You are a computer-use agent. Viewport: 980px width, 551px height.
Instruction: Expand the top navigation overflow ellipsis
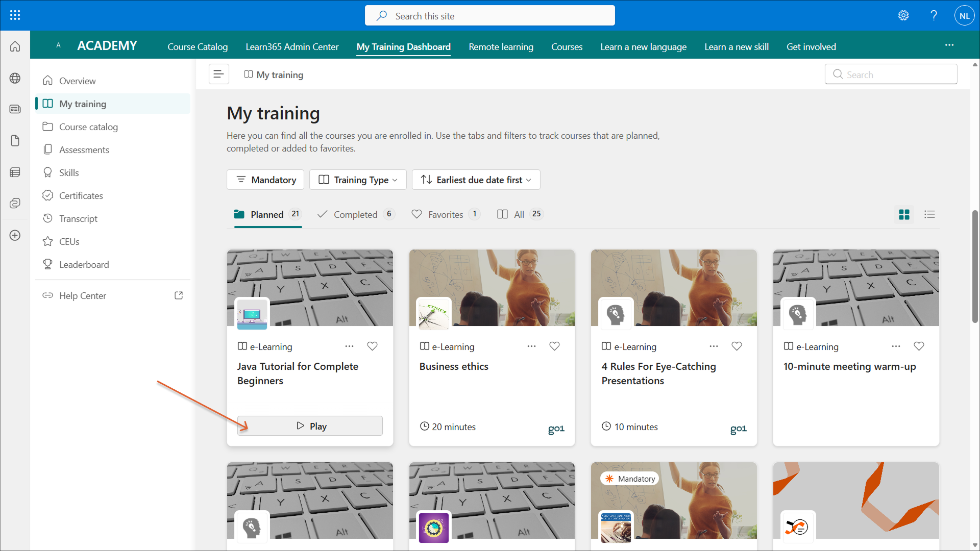(949, 45)
